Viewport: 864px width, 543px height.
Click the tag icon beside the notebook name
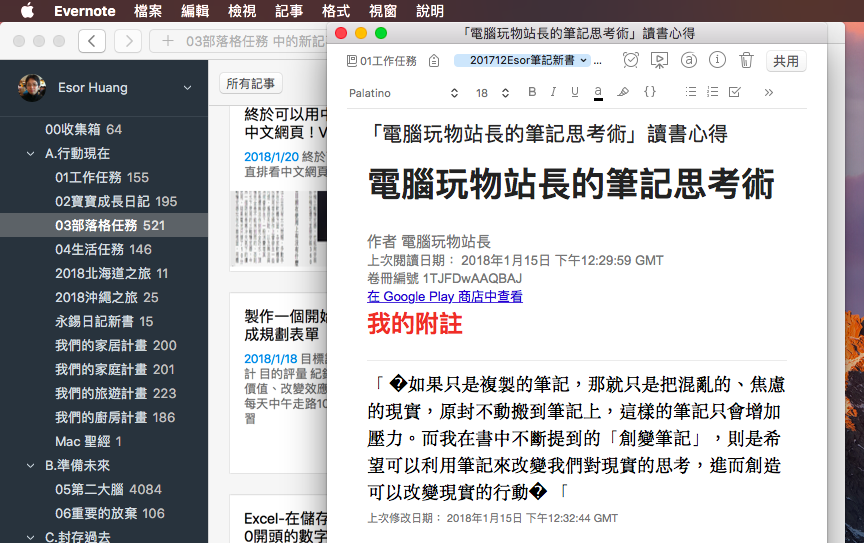point(434,61)
